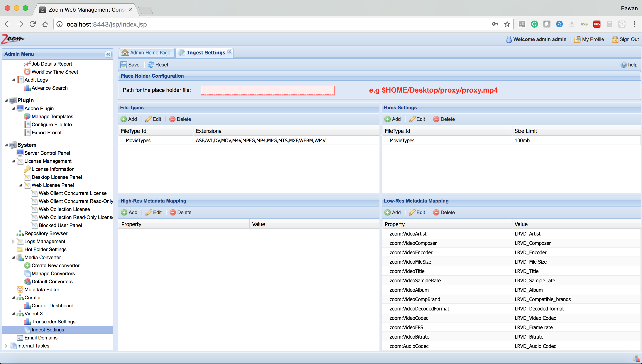Screen dimensions: 642x364
Task: Expand the Logs Management node
Action: (13, 242)
